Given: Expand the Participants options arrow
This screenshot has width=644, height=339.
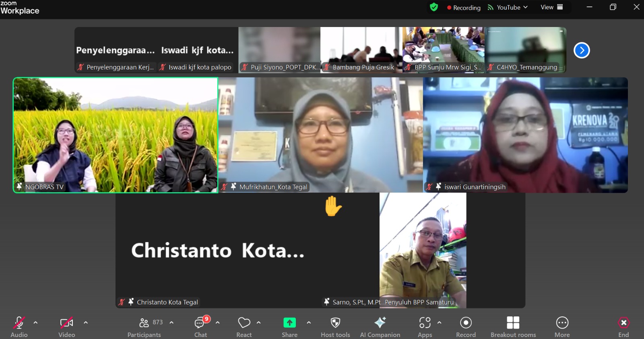Looking at the screenshot, I should (171, 322).
